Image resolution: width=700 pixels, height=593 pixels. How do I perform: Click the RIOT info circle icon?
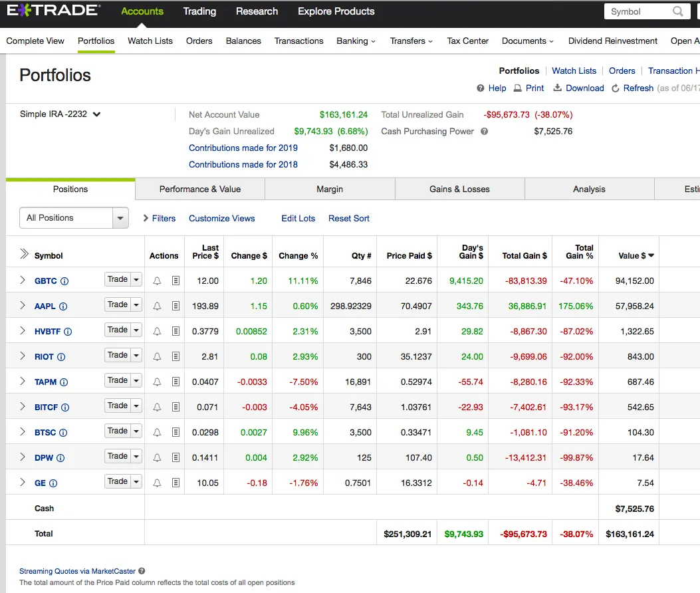click(x=61, y=357)
